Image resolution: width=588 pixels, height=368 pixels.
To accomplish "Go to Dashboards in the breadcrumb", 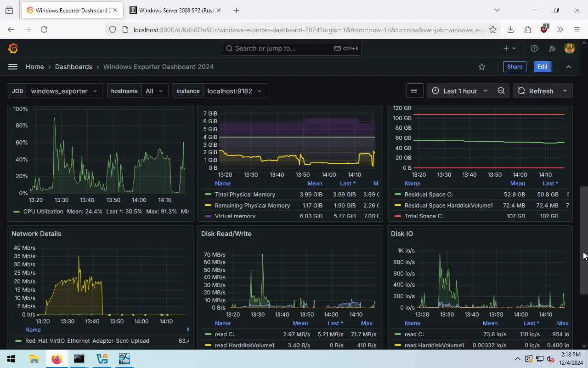I will coord(73,67).
